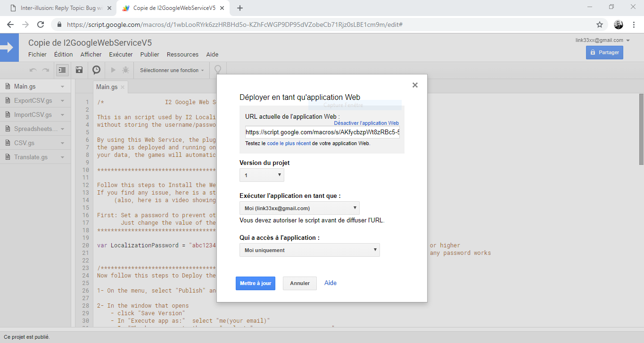Open the Sélectionner une fonction dropdown
644x343 pixels.
pyautogui.click(x=172, y=70)
